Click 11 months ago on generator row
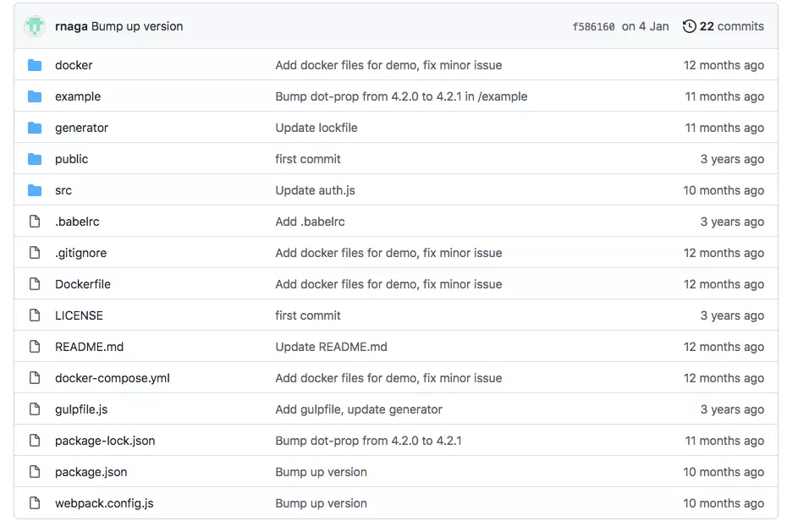The height and width of the screenshot is (532, 787). click(x=724, y=128)
